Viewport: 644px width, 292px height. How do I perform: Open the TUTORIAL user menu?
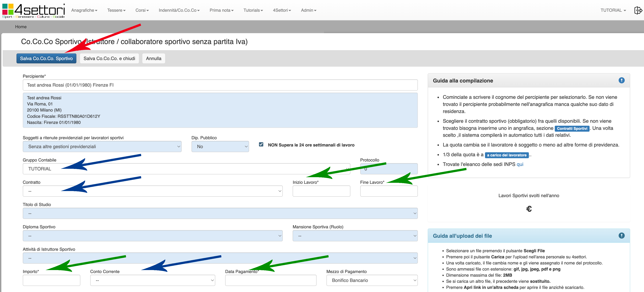point(613,10)
